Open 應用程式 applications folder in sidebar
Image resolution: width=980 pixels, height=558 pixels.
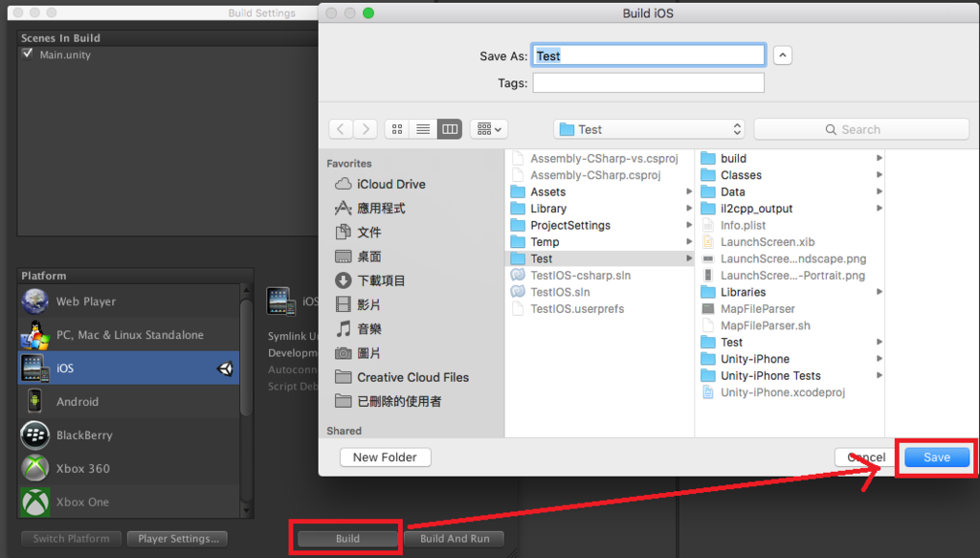pyautogui.click(x=370, y=208)
